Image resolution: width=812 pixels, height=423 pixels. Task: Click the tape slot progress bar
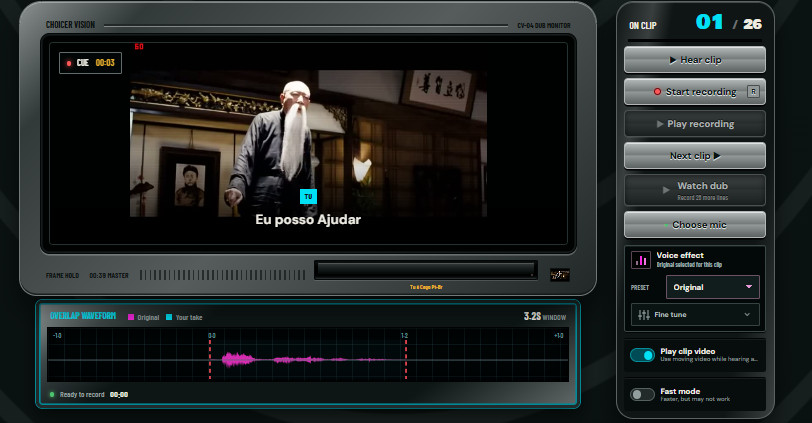(x=426, y=270)
